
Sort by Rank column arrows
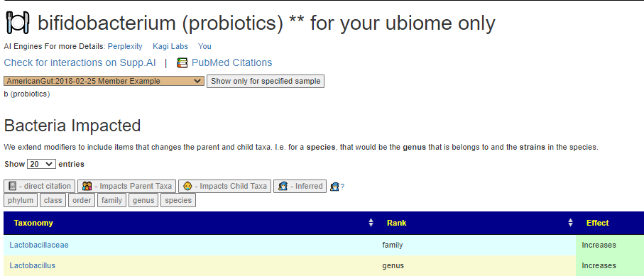[570, 223]
